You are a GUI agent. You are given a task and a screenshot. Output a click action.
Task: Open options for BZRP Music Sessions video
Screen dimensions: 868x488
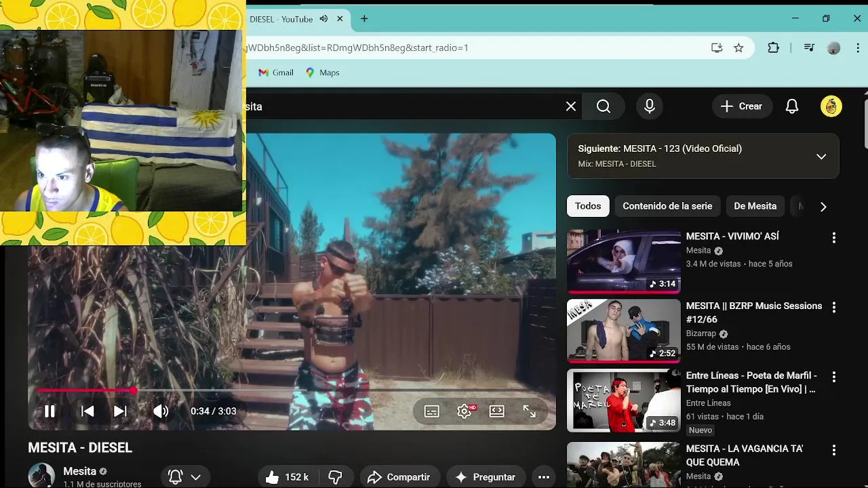click(x=834, y=308)
